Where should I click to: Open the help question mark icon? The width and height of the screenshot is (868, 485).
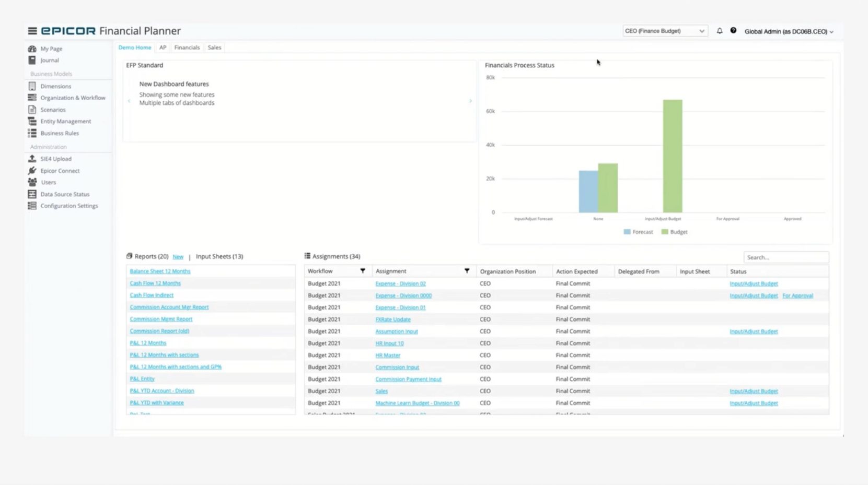[733, 31]
